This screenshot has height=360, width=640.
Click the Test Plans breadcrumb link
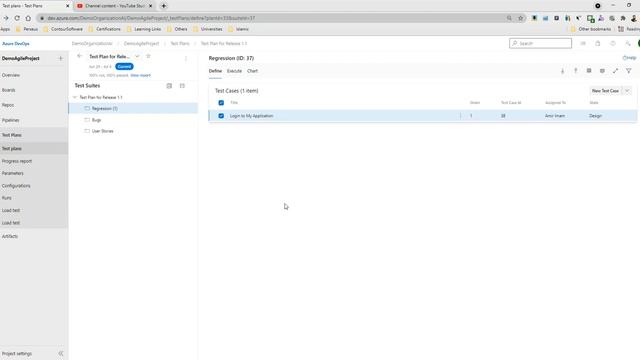pos(180,43)
